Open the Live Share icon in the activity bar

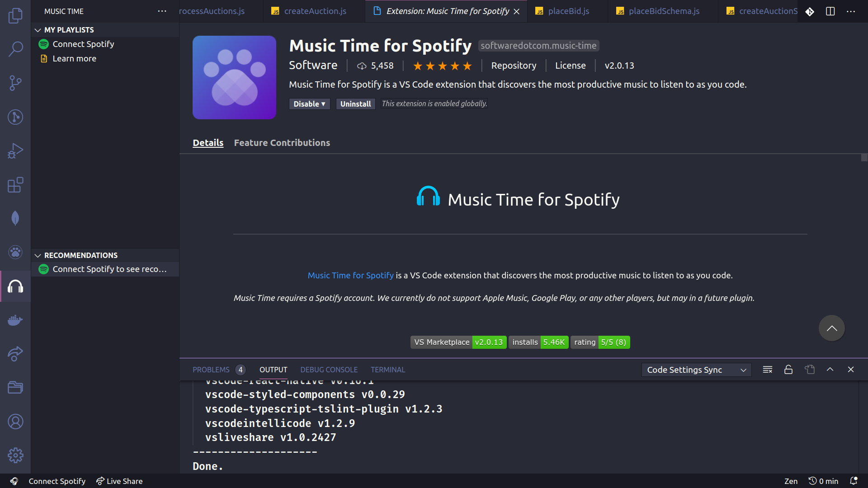click(15, 354)
